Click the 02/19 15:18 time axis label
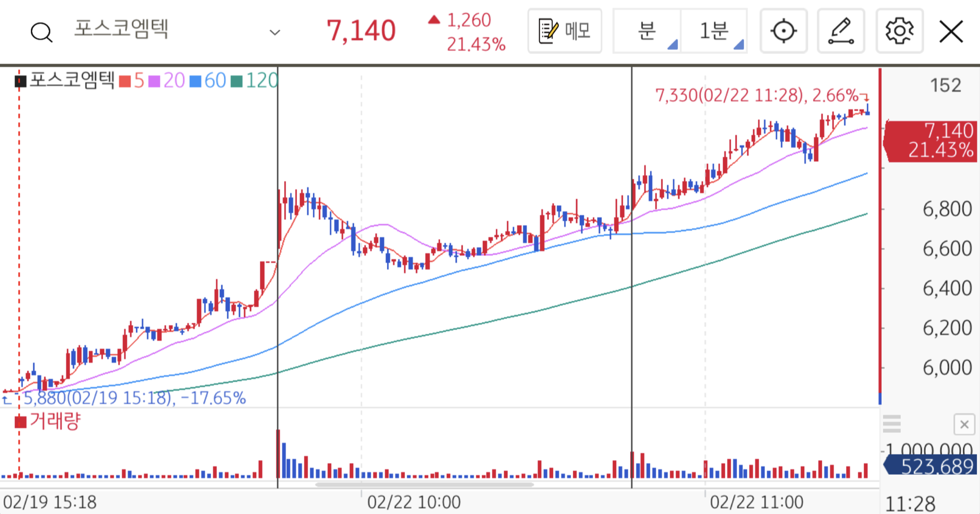 50,502
